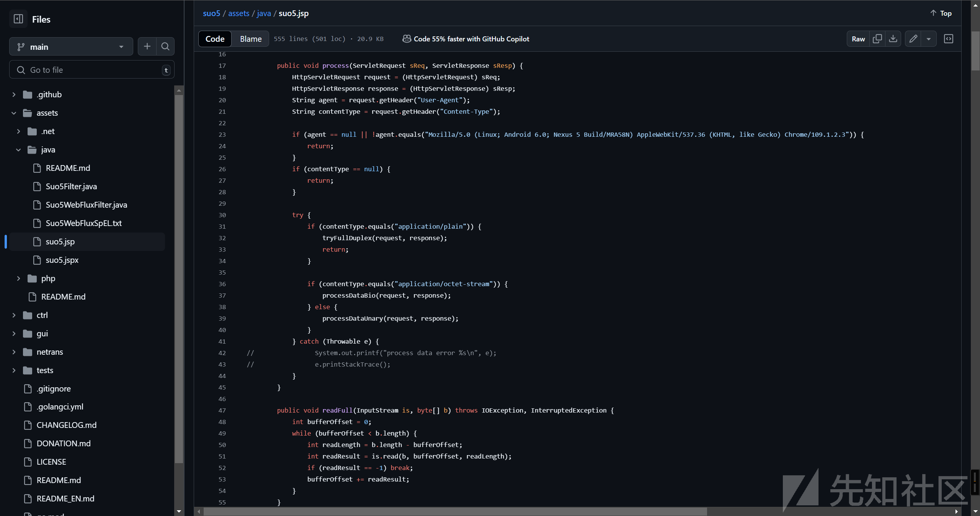This screenshot has width=980, height=516.
Task: Collapse the java folder
Action: (x=18, y=150)
